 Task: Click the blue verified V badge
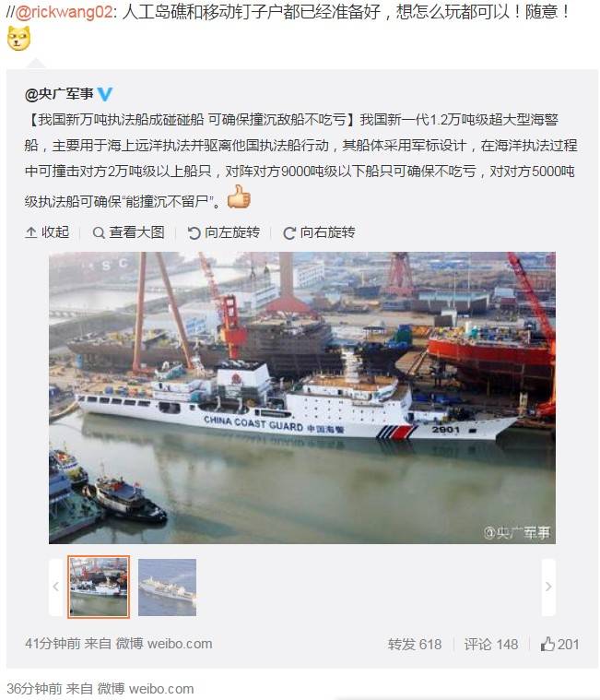105,94
